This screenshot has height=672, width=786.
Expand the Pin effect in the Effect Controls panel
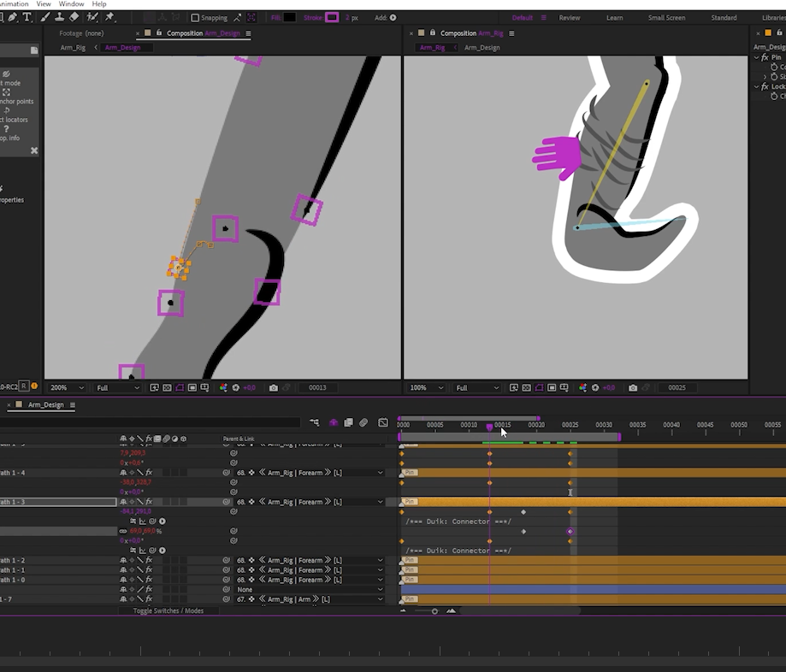757,57
